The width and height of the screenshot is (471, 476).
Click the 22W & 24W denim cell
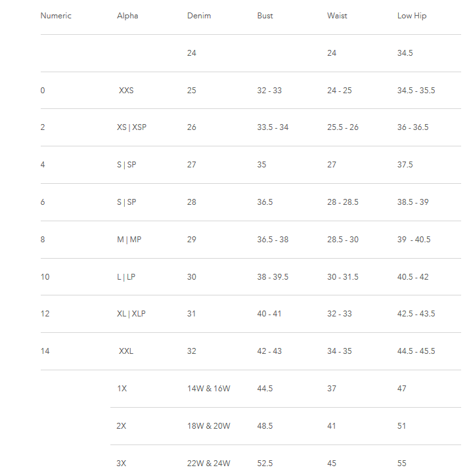pos(208,464)
